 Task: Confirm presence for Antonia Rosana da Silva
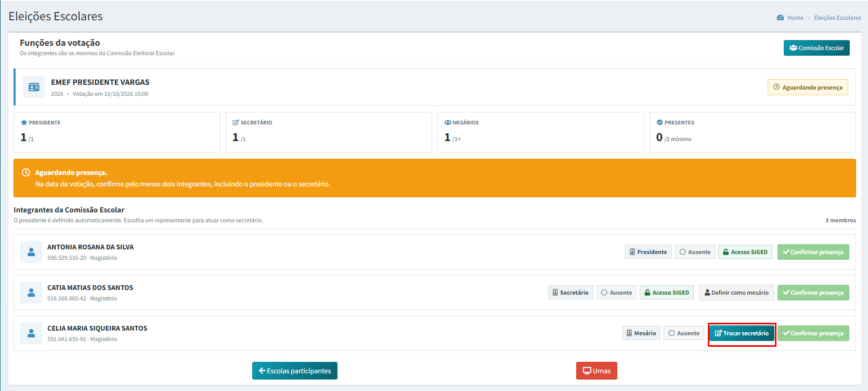pos(813,252)
